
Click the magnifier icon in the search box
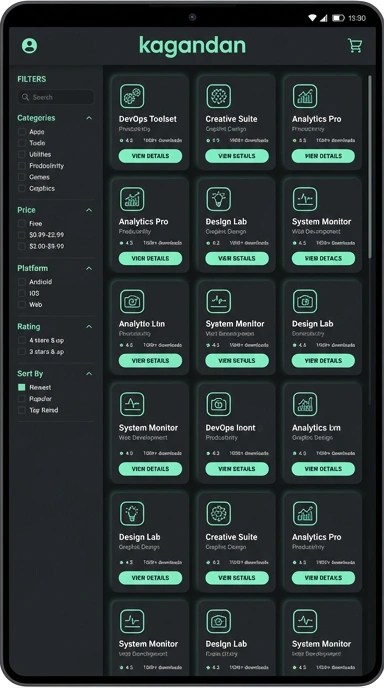[x=25, y=97]
